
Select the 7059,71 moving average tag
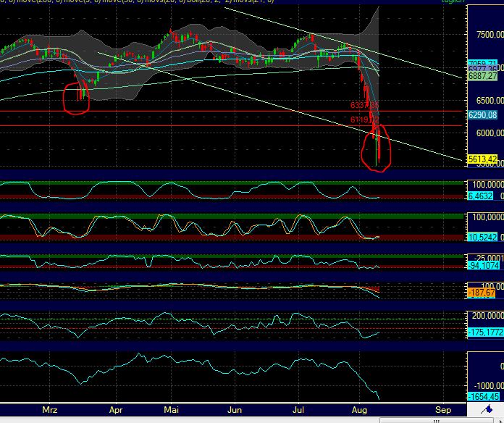coord(482,63)
